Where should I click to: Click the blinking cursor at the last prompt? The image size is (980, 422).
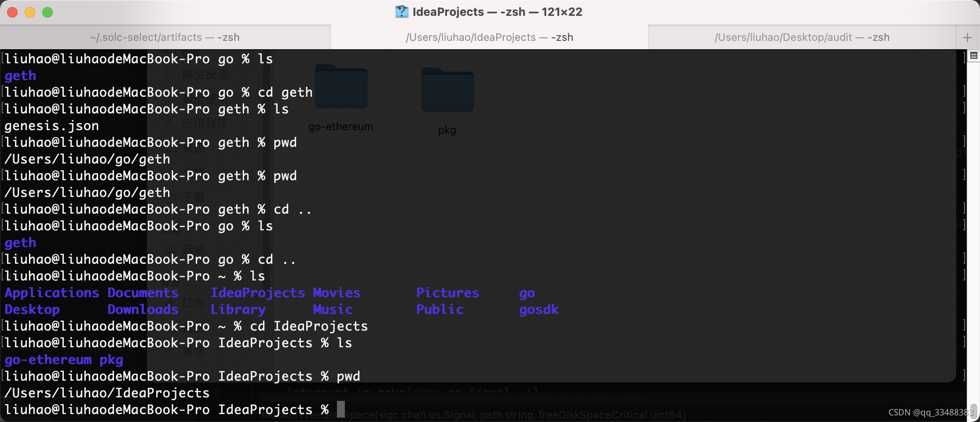click(x=341, y=409)
